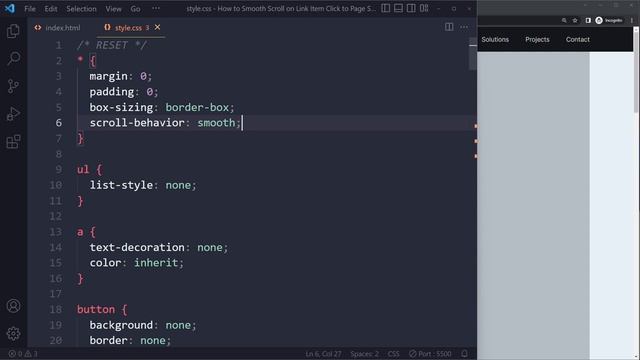
Task: Click padding property on line 4
Action: 112,92
